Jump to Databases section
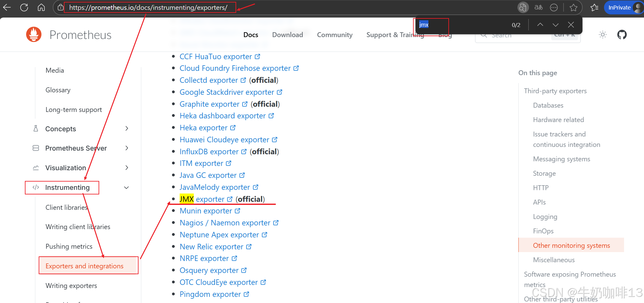 548,105
